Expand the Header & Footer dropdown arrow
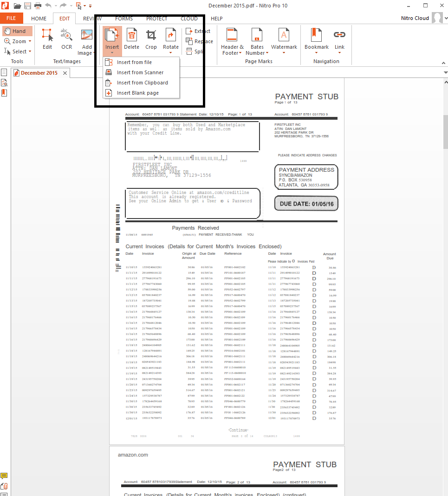The height and width of the screenshot is (496, 448). pos(240,53)
